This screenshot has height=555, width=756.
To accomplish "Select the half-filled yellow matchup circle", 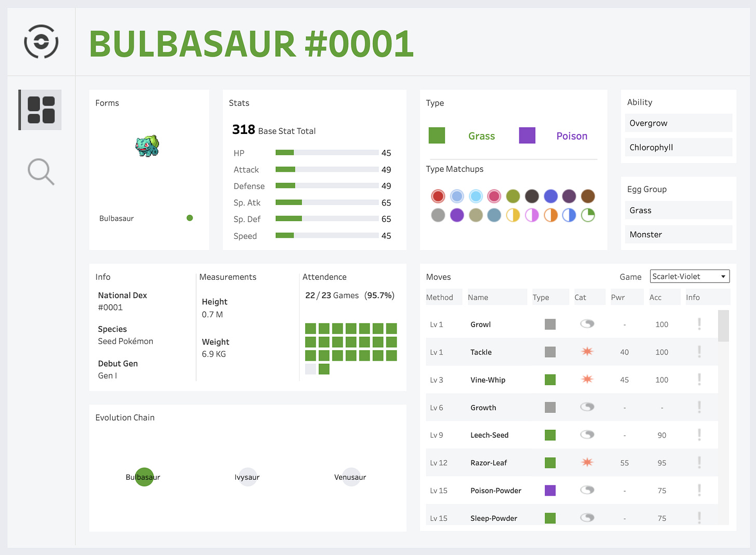I will click(513, 215).
